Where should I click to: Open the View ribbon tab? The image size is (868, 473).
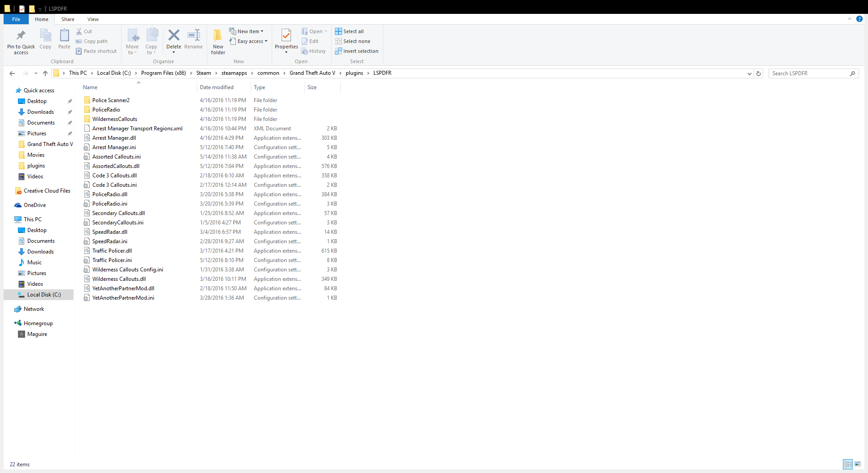point(93,19)
